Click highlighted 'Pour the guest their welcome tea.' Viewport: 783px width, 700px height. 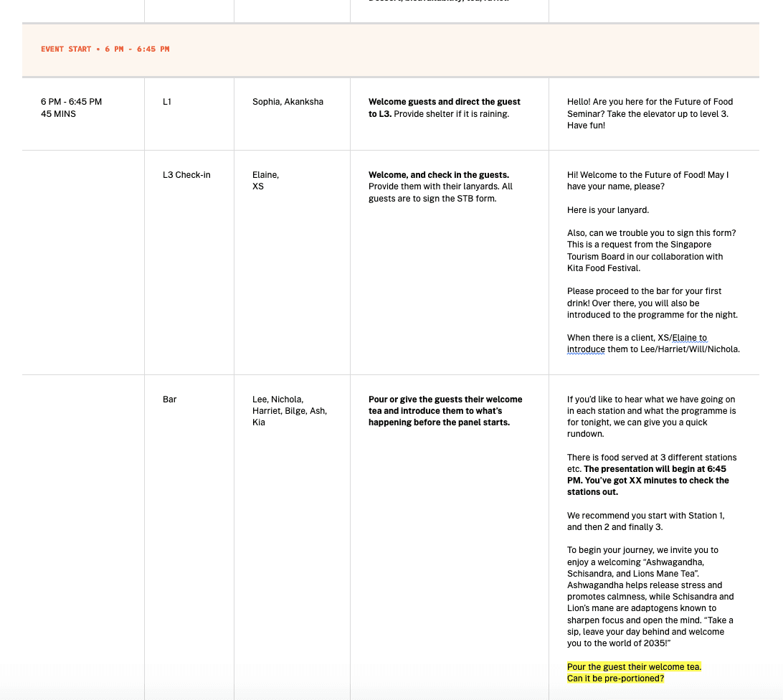coord(634,666)
